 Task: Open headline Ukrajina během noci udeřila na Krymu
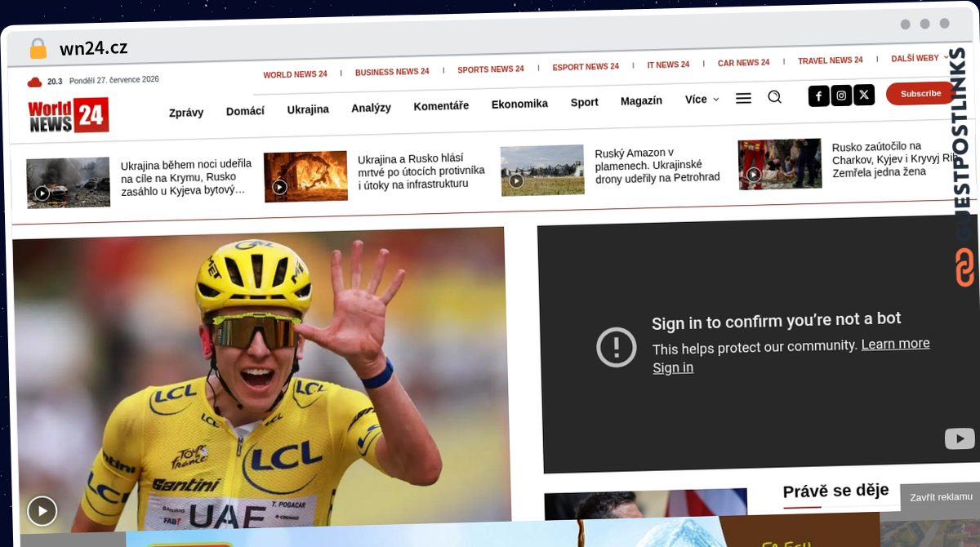coord(186,176)
